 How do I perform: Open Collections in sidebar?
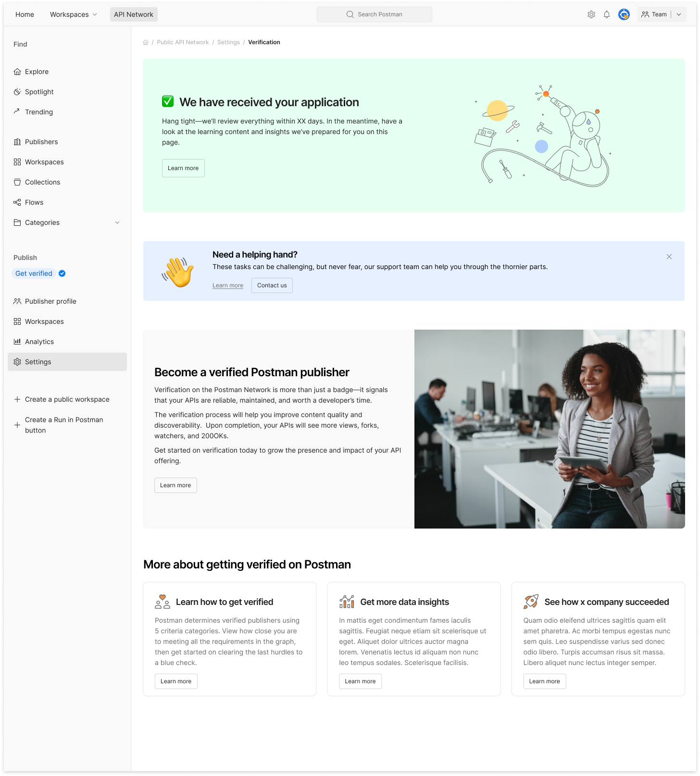point(67,182)
